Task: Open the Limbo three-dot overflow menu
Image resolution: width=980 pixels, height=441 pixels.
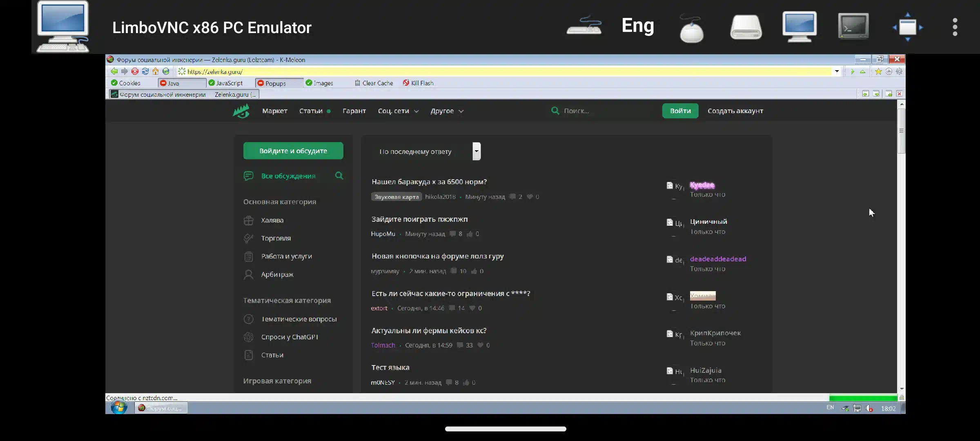Action: (x=955, y=27)
